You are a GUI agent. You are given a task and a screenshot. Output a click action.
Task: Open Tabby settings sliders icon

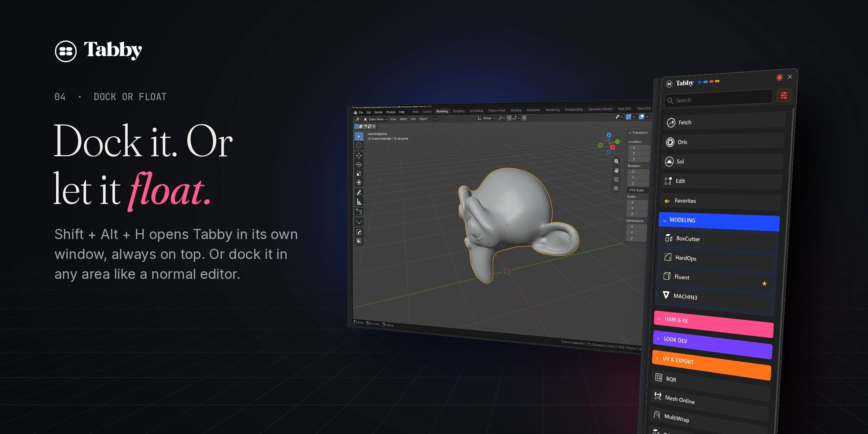[784, 95]
